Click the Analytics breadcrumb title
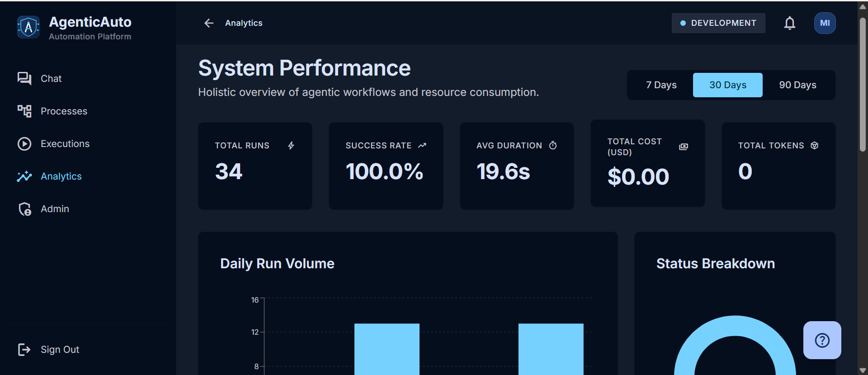The height and width of the screenshot is (375, 868). click(244, 23)
